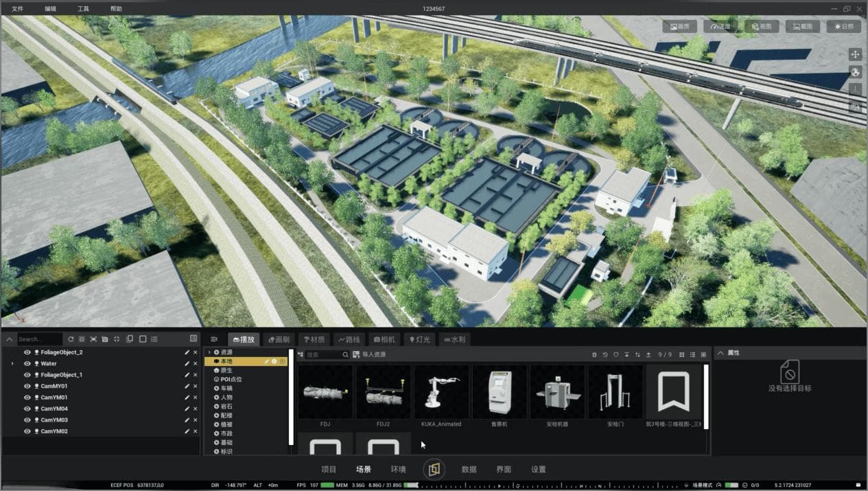Select the 植被 category
Viewport: 868px width, 491px height.
click(x=226, y=424)
